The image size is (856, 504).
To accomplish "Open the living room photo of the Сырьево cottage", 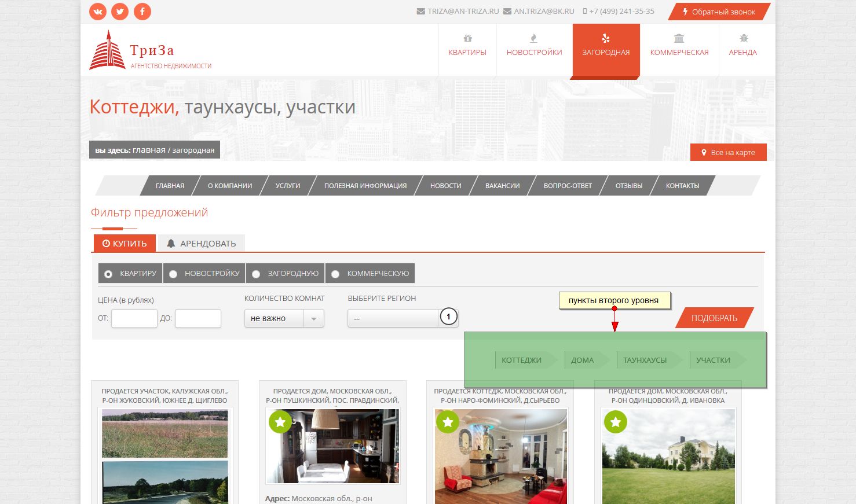I will (x=500, y=457).
